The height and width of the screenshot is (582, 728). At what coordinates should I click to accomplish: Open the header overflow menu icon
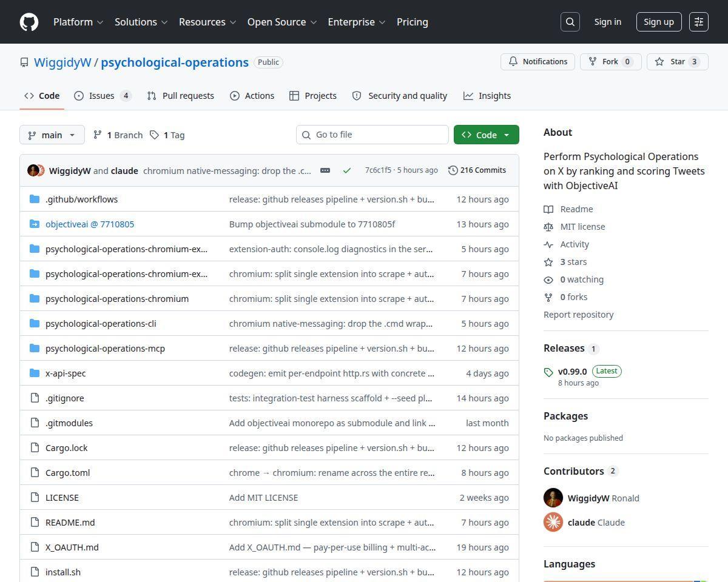699,22
